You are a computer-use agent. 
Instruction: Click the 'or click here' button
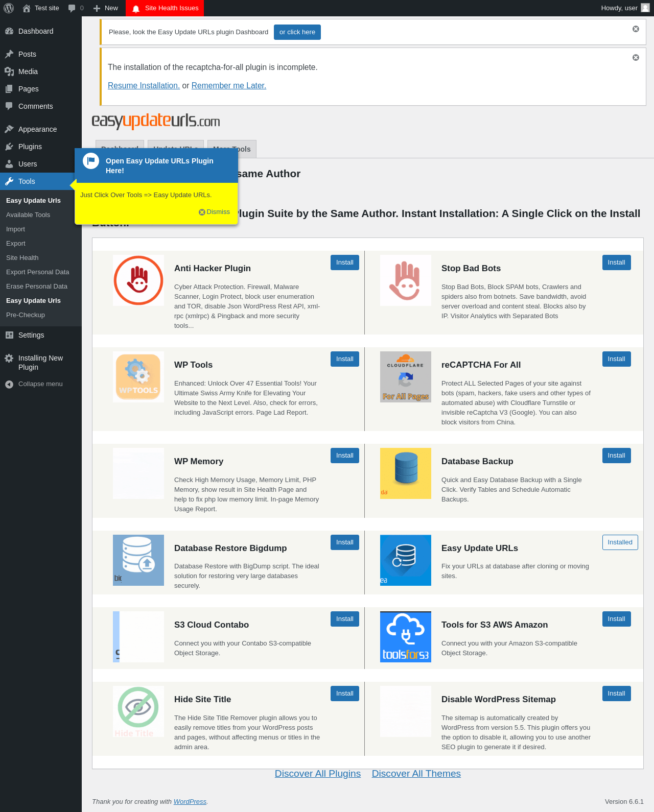click(x=297, y=32)
